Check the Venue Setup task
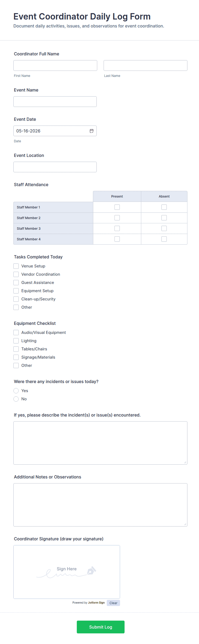Viewport: 199px width, 644px height. pos(16,266)
